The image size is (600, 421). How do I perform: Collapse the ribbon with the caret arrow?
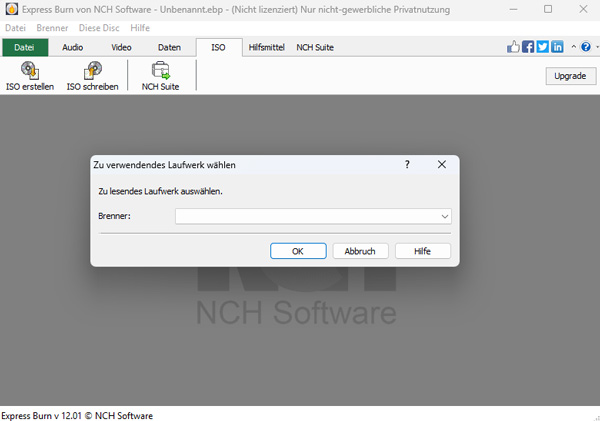(574, 47)
